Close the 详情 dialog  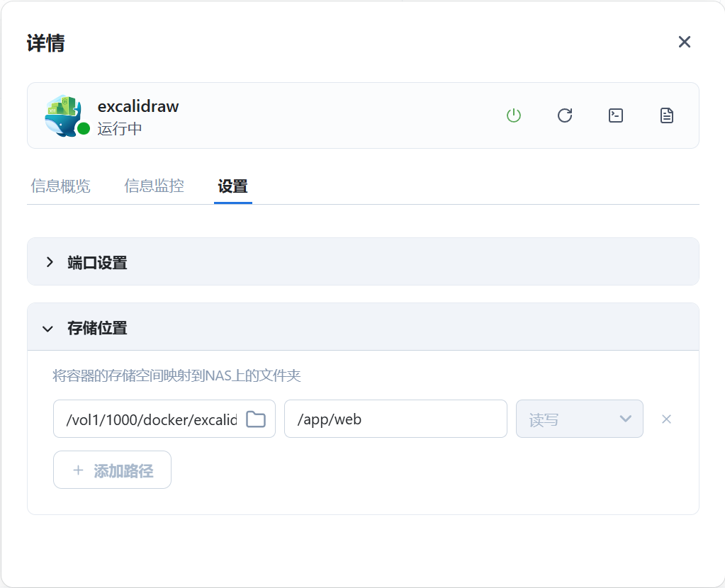point(685,42)
